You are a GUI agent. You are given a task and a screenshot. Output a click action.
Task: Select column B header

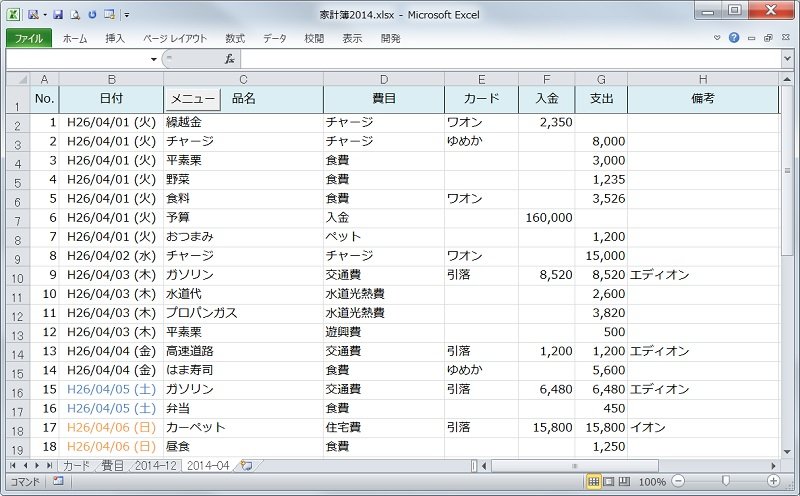click(x=111, y=79)
